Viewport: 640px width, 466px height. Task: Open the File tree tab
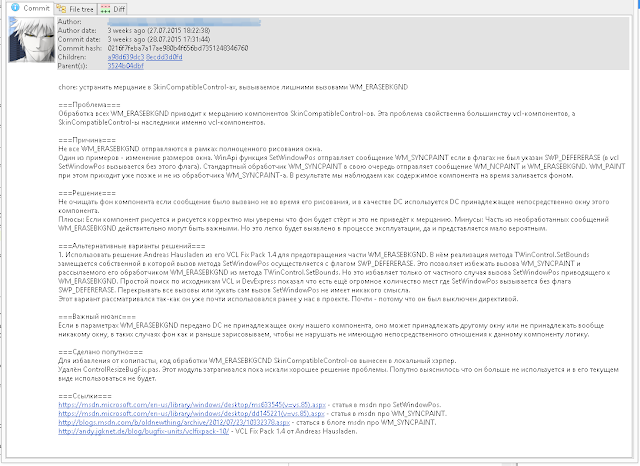pos(76,9)
